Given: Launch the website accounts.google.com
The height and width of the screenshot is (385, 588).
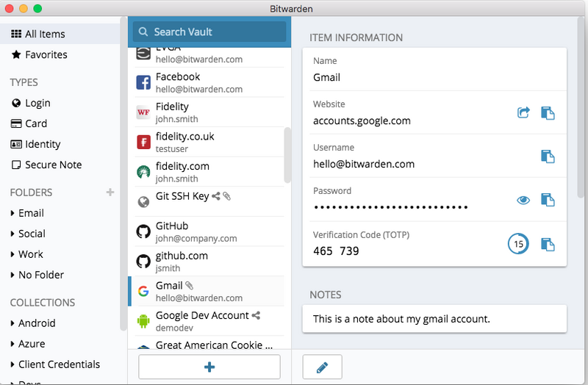Looking at the screenshot, I should 523,112.
